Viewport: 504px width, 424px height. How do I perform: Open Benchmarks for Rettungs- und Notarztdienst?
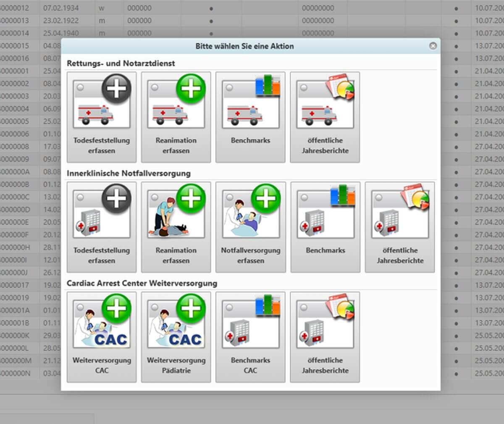(250, 117)
